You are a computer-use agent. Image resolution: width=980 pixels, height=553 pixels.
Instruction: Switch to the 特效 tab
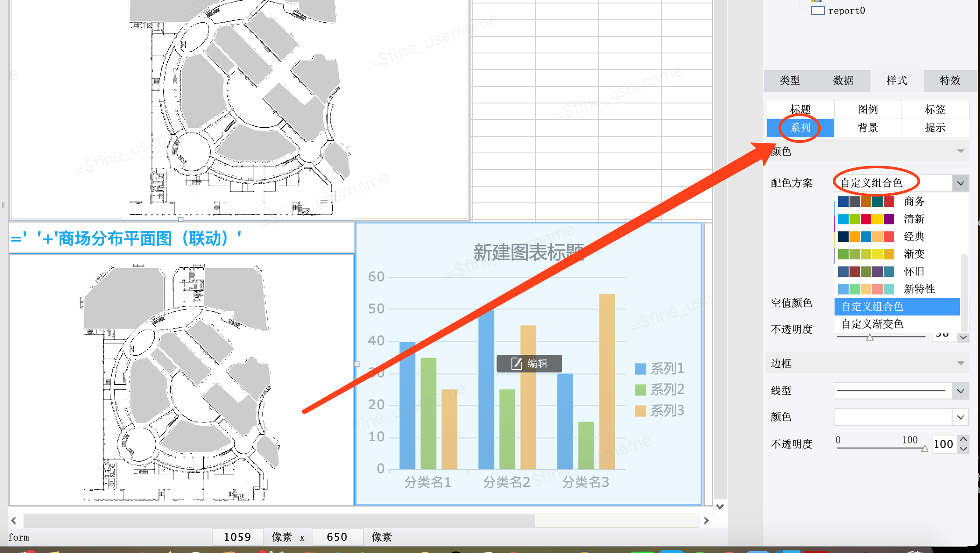click(x=950, y=81)
